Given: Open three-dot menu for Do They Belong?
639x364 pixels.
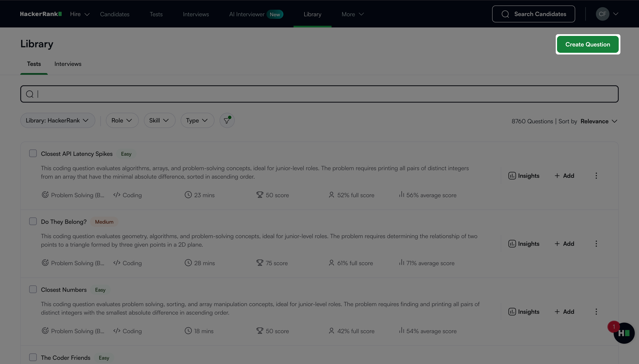Looking at the screenshot, I should point(596,244).
